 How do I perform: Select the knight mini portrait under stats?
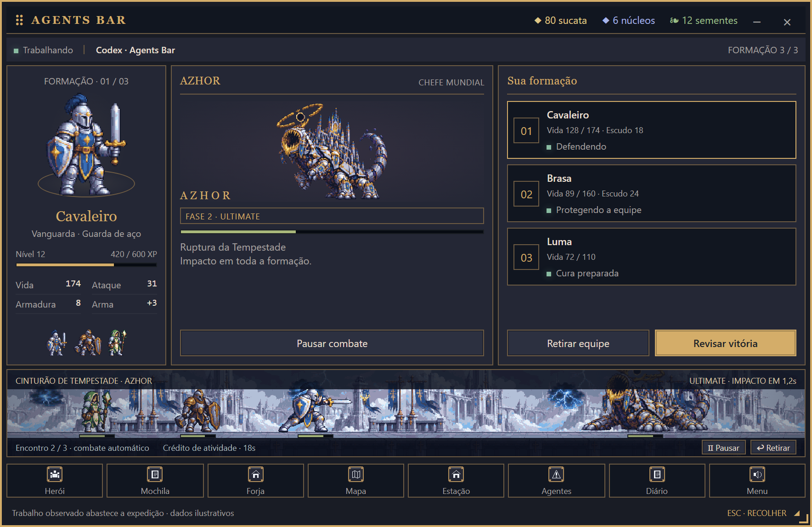(57, 343)
